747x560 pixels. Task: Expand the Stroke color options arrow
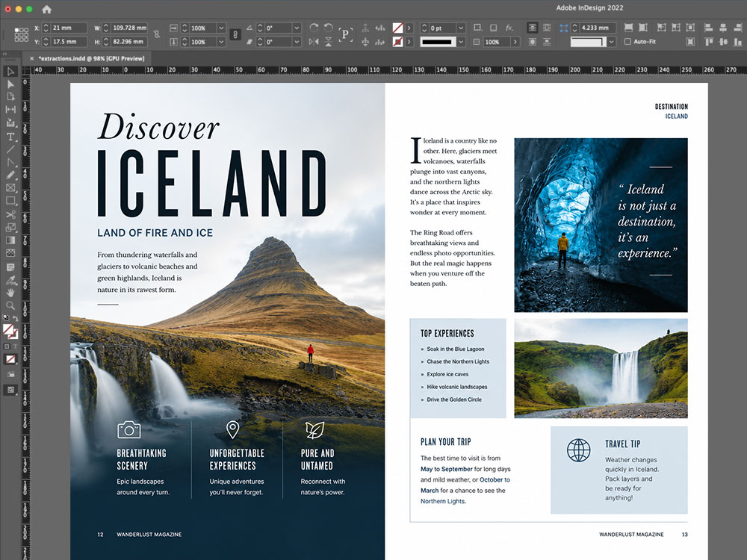pos(409,42)
